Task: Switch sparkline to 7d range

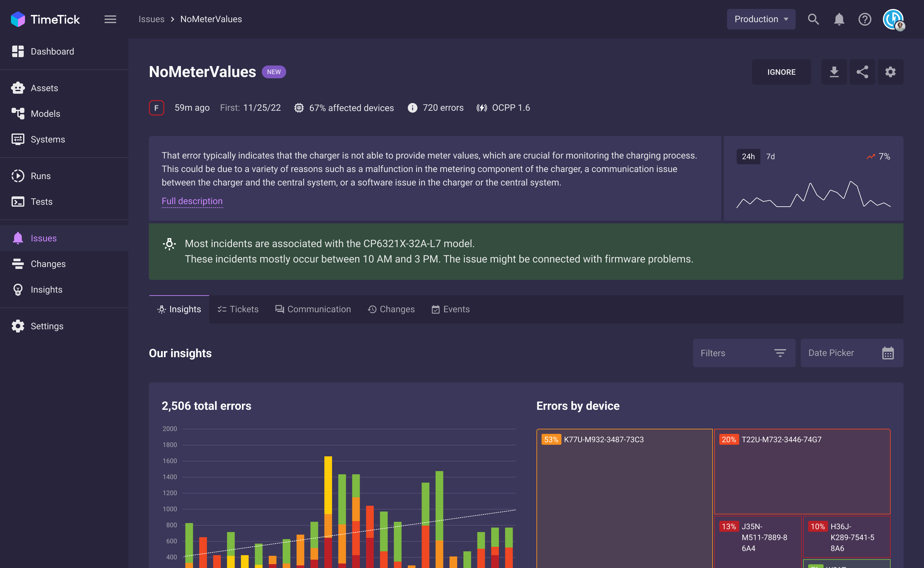Action: (x=770, y=156)
